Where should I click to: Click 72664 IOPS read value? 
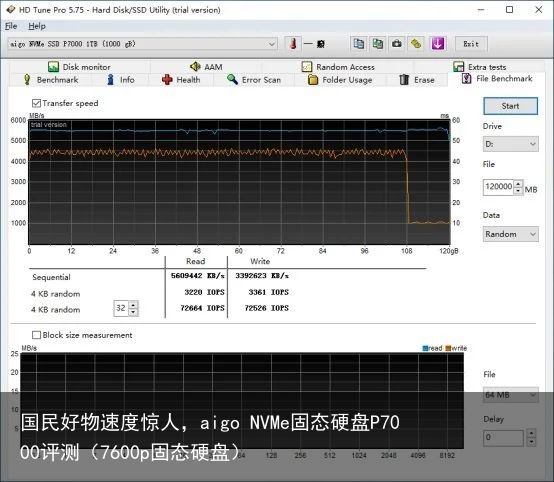(x=202, y=308)
